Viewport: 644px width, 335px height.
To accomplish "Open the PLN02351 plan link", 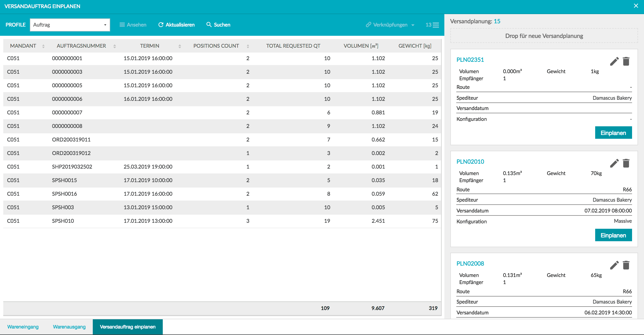I will click(470, 60).
